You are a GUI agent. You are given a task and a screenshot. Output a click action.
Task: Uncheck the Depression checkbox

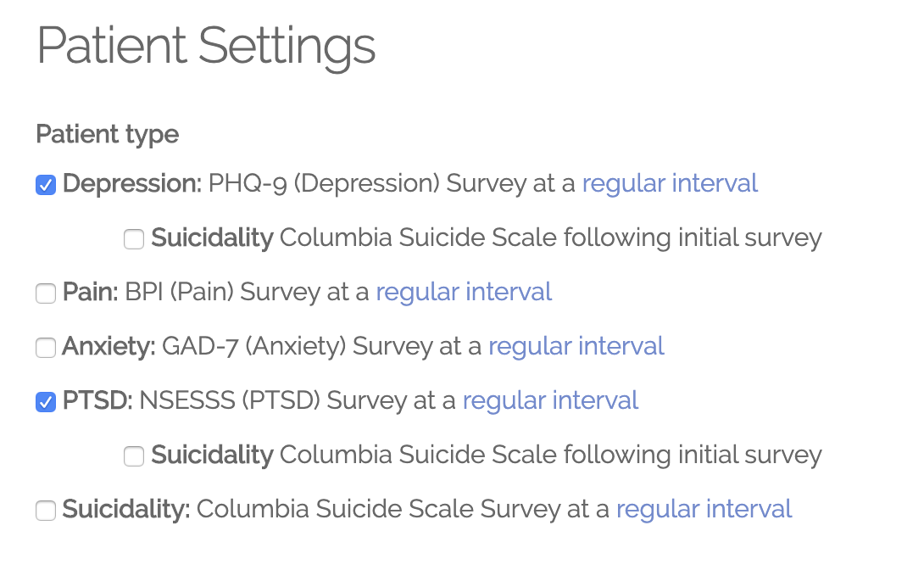[46, 185]
